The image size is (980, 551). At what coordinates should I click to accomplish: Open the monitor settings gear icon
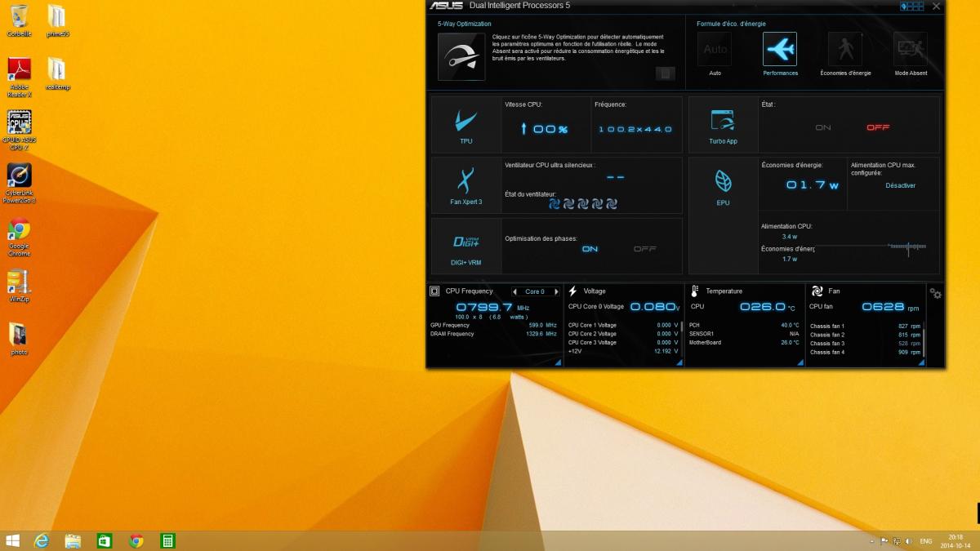pyautogui.click(x=936, y=294)
